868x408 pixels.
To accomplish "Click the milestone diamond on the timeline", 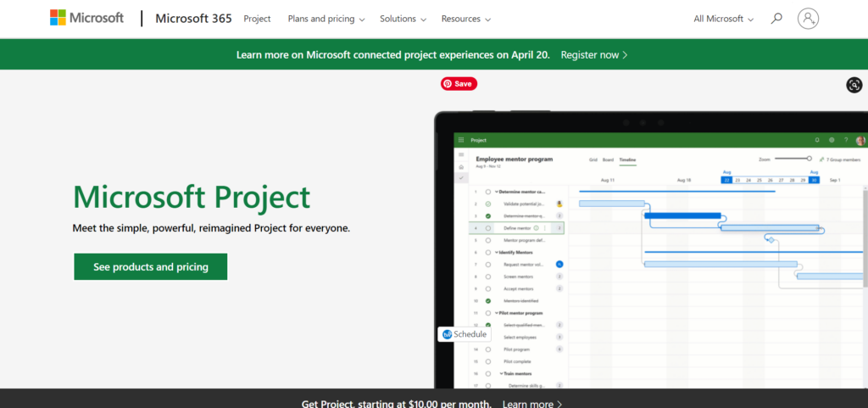I will coord(771,240).
